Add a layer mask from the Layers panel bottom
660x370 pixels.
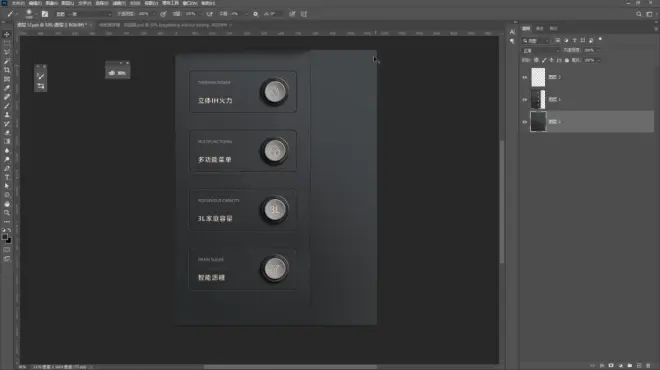pos(611,365)
